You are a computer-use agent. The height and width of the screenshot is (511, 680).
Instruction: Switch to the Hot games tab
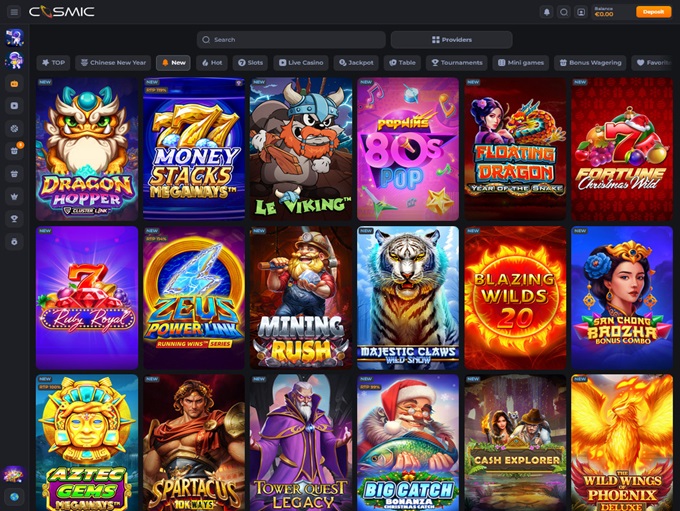point(211,62)
